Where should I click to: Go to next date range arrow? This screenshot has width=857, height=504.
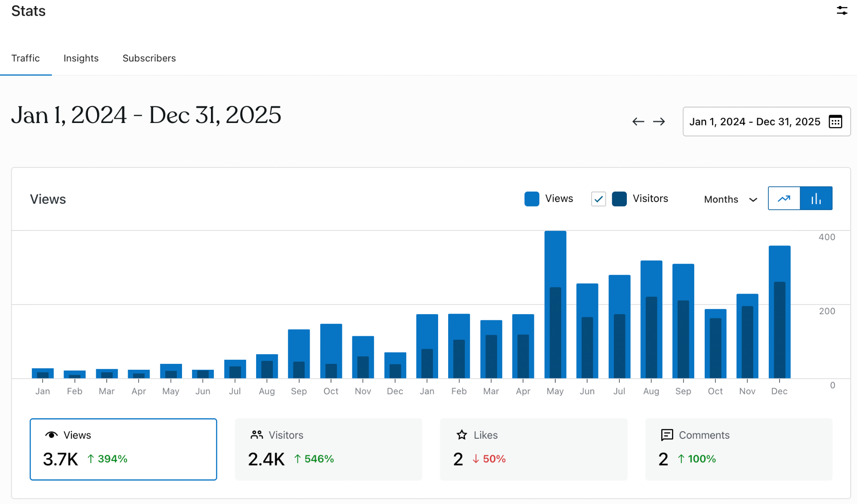tap(659, 122)
